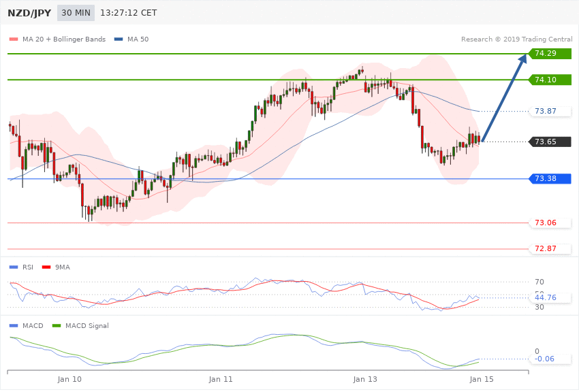Click the 72.87 red support label
The width and height of the screenshot is (579, 392).
pyautogui.click(x=550, y=248)
